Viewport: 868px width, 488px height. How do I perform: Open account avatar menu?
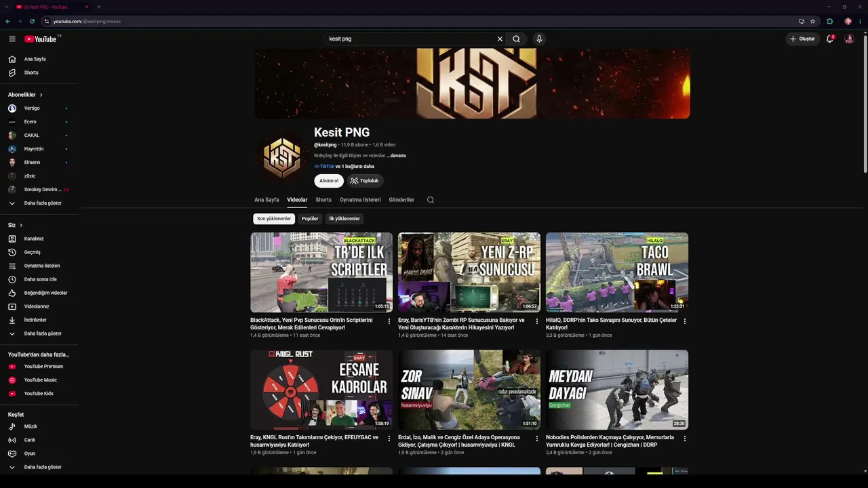849,39
